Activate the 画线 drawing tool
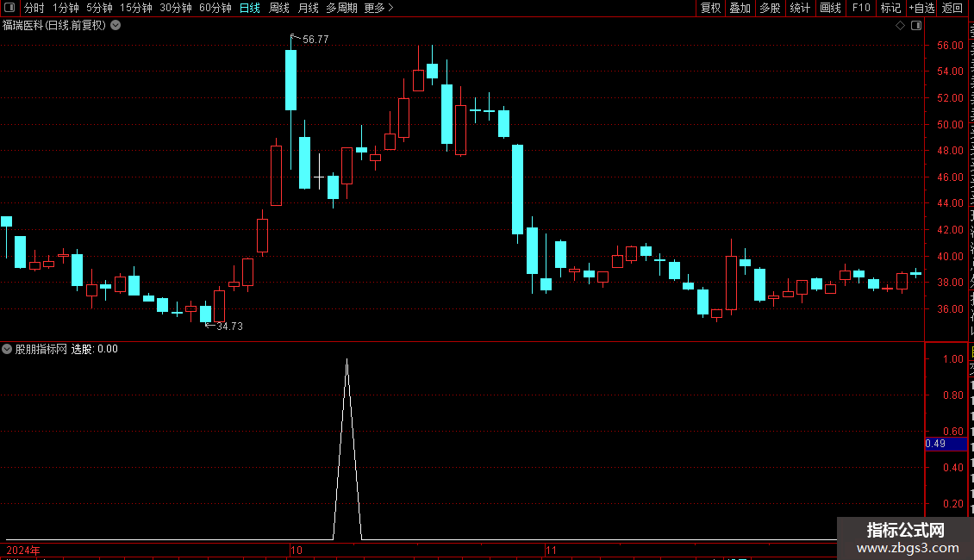This screenshot has width=974, height=560. point(830,8)
